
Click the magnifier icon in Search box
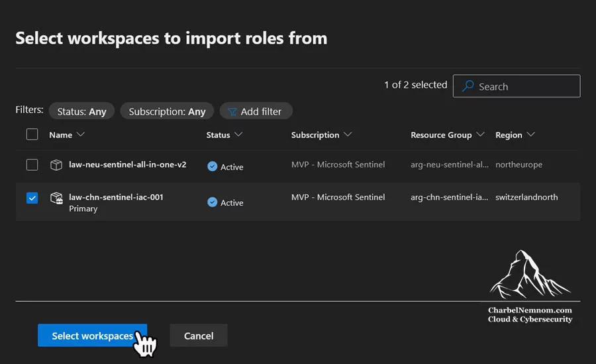[468, 86]
